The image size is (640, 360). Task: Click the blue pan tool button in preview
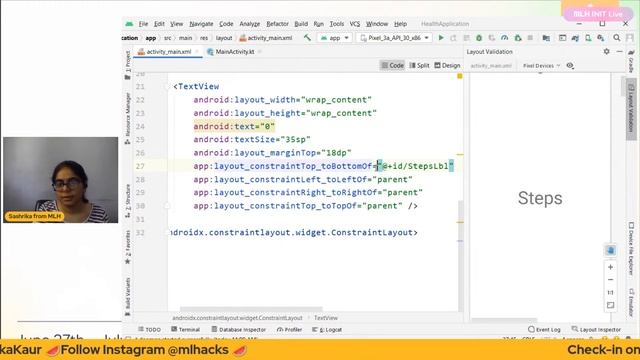pyautogui.click(x=610, y=250)
